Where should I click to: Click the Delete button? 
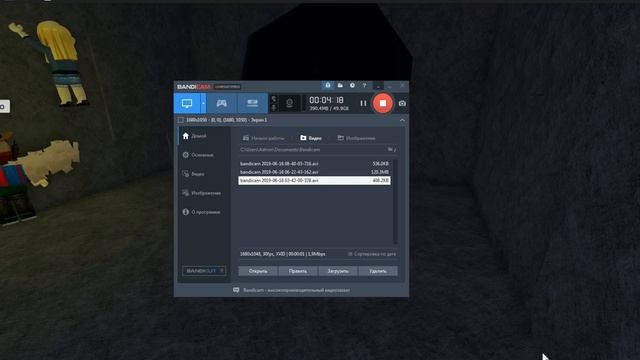[x=378, y=271]
